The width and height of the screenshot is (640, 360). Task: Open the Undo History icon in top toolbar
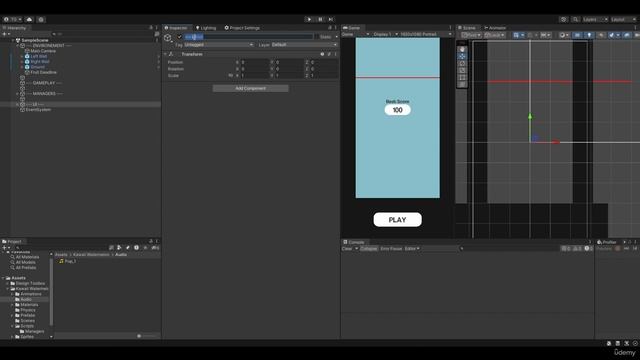564,19
